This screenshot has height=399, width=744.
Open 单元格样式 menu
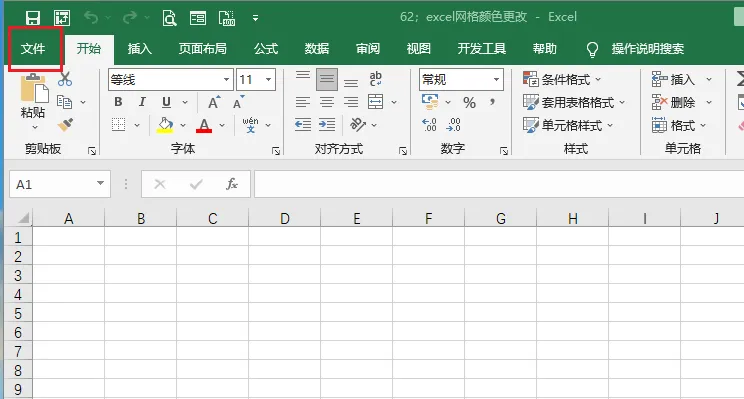pos(568,125)
